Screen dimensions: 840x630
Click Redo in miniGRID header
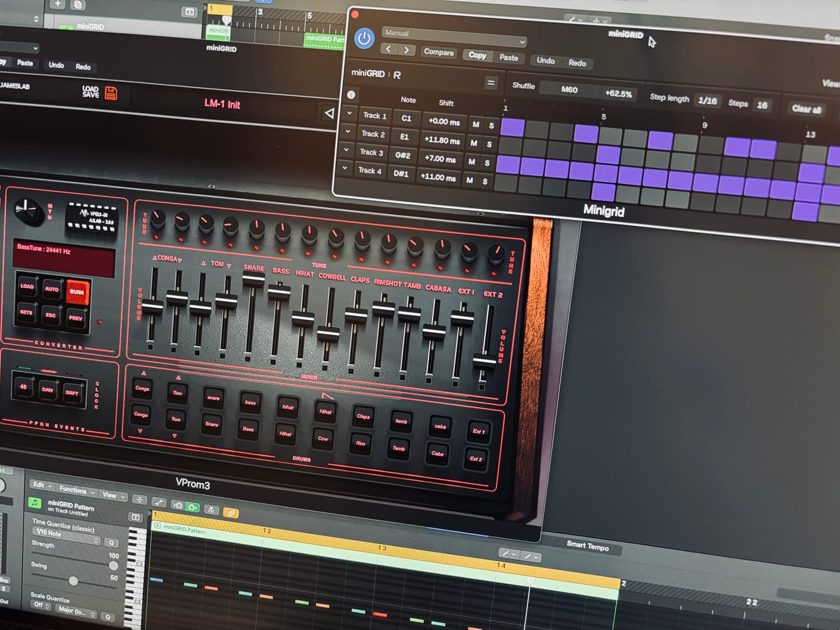click(577, 63)
